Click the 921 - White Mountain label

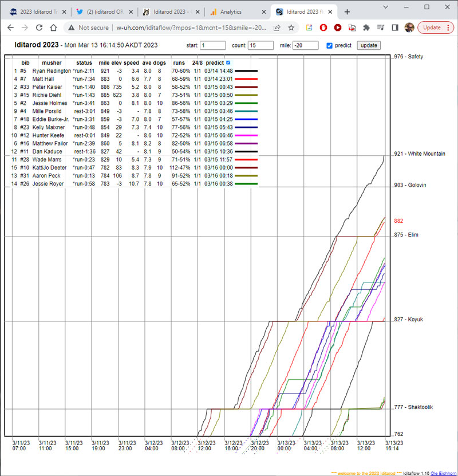(420, 154)
